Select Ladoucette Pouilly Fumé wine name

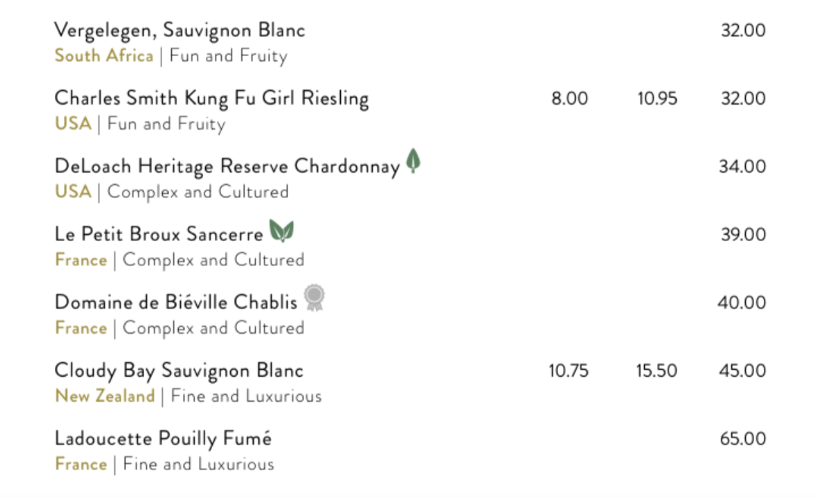click(x=163, y=438)
